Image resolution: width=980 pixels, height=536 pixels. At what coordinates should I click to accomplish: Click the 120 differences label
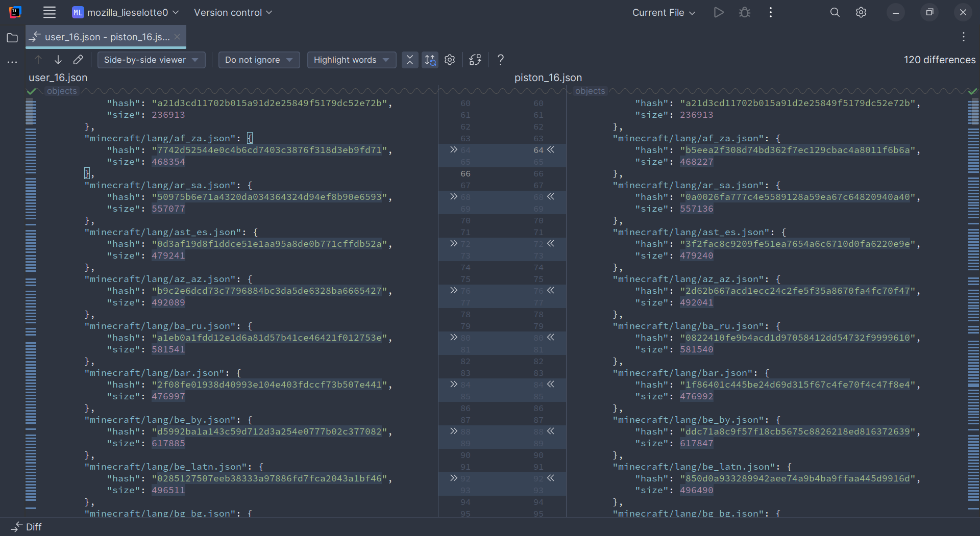coord(940,60)
